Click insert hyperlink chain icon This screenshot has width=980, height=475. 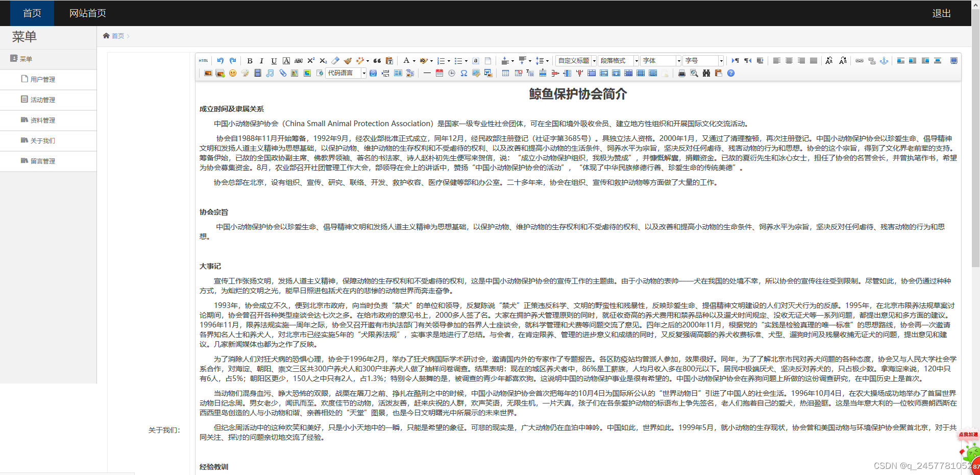860,61
